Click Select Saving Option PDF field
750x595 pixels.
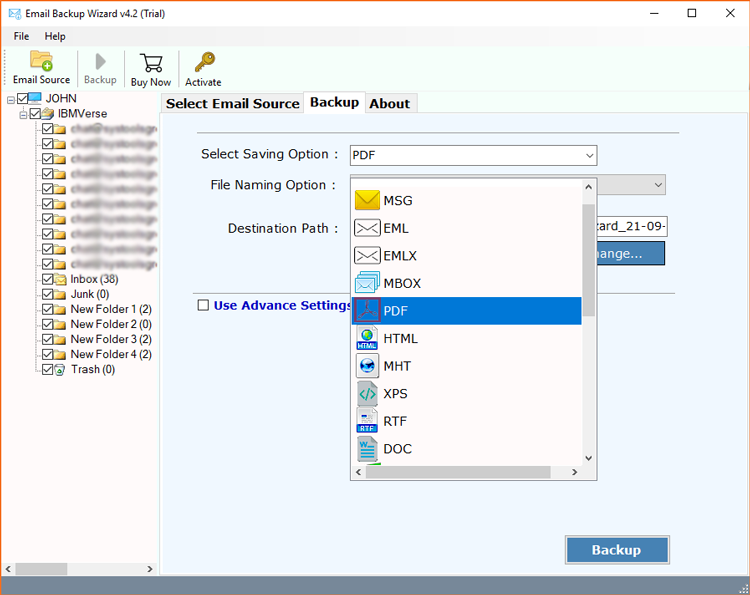coord(473,155)
